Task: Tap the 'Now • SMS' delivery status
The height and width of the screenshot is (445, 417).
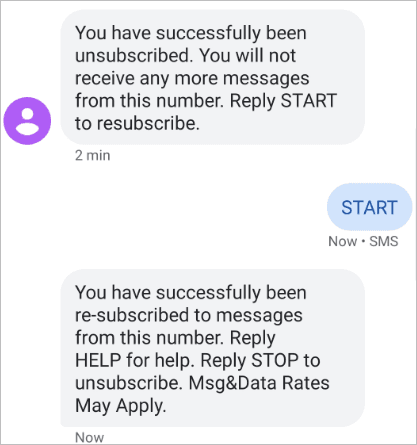Action: pyautogui.click(x=363, y=241)
